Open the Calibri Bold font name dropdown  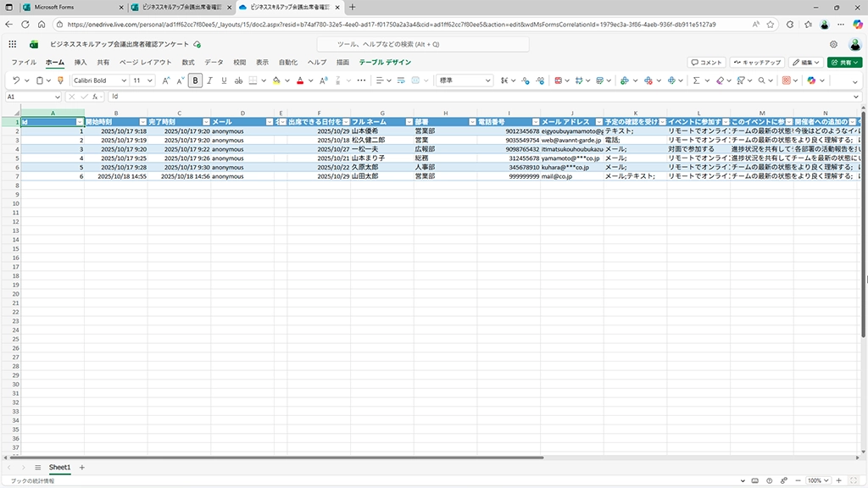pos(97,80)
